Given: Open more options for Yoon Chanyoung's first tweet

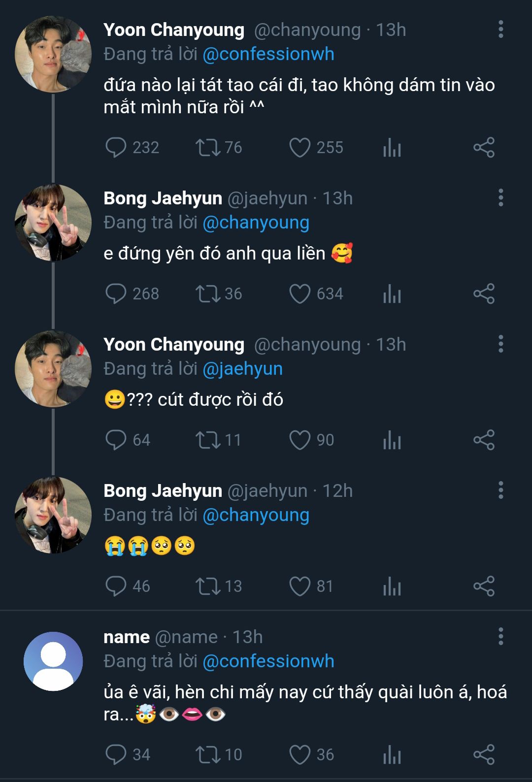Looking at the screenshot, I should (x=500, y=30).
